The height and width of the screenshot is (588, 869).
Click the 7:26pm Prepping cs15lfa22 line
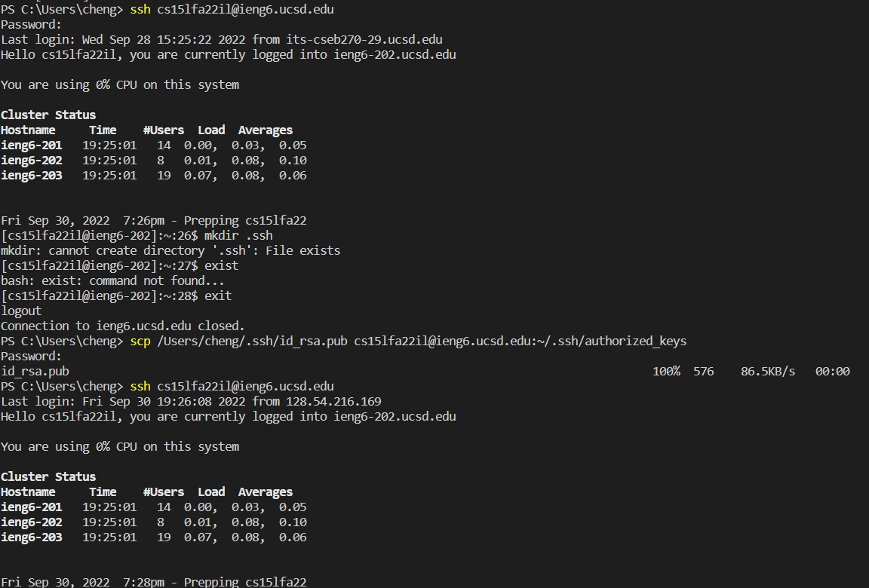(x=154, y=220)
